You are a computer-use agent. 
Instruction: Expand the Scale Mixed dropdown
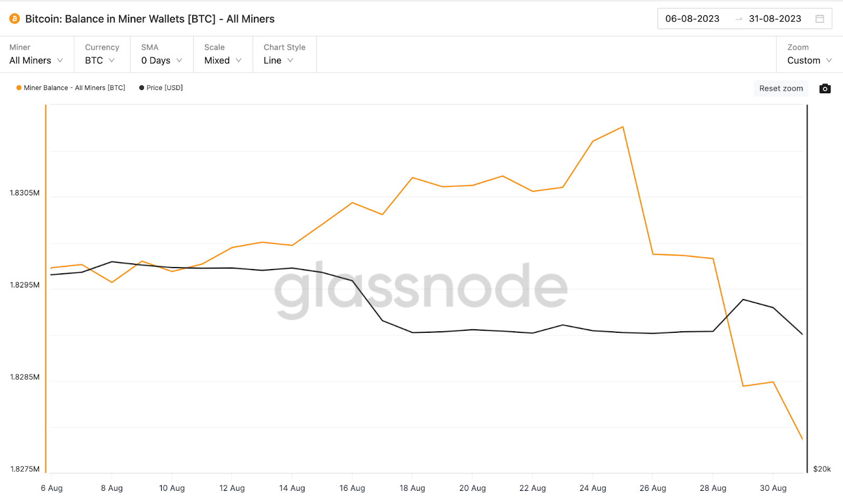point(223,54)
